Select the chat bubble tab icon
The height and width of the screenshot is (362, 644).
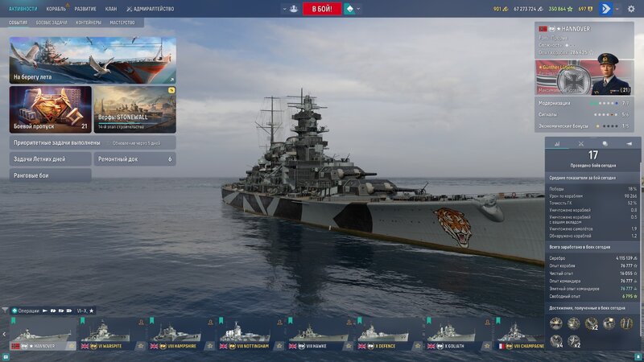[x=605, y=144]
